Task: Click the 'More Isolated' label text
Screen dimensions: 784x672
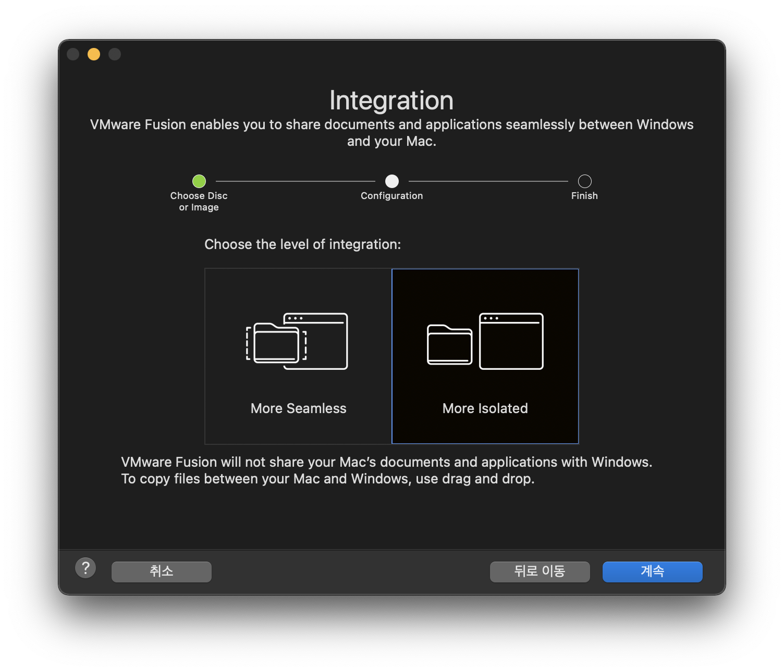Action: (x=485, y=408)
